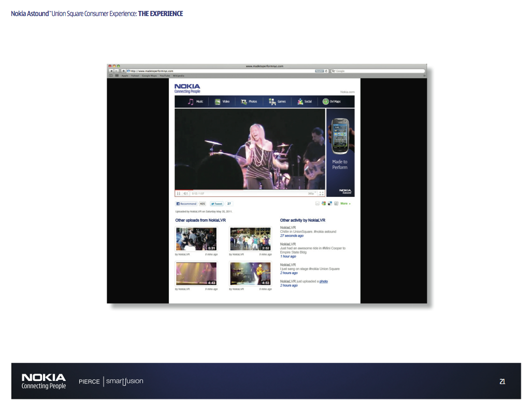Screen dimensions: 532x411
Task: Click the Nokia Connecting People site logo
Action: tap(188, 88)
